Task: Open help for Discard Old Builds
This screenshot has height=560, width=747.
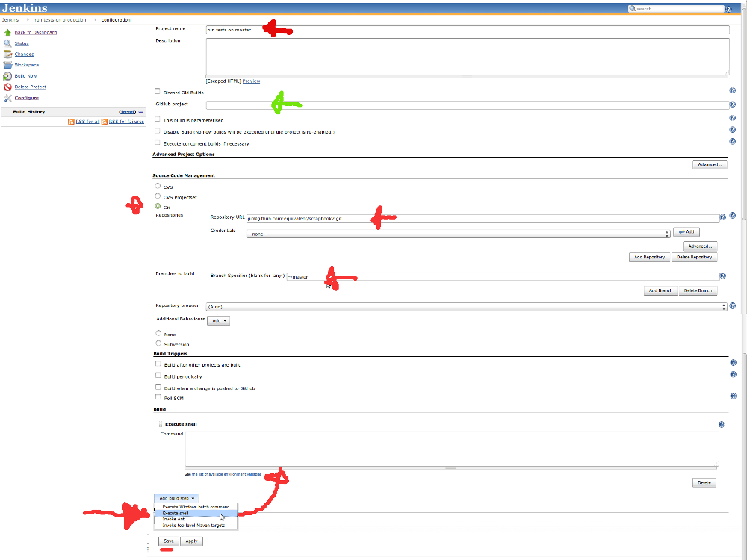Action: tap(732, 90)
